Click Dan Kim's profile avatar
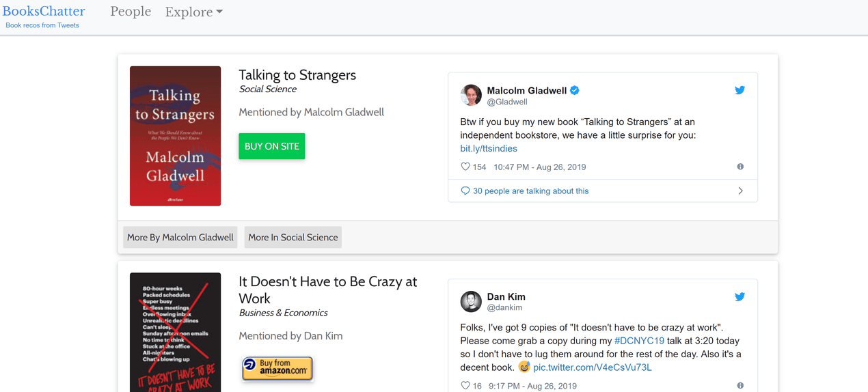This screenshot has width=868, height=392. pos(471,302)
